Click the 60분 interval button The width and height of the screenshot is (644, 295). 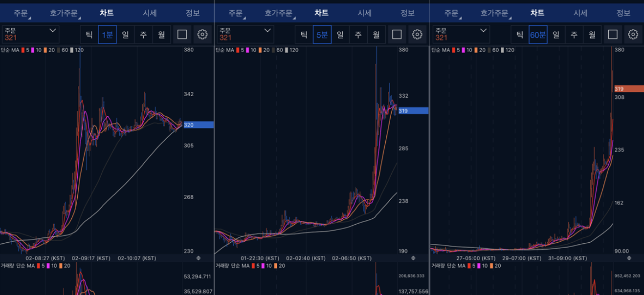(x=537, y=35)
